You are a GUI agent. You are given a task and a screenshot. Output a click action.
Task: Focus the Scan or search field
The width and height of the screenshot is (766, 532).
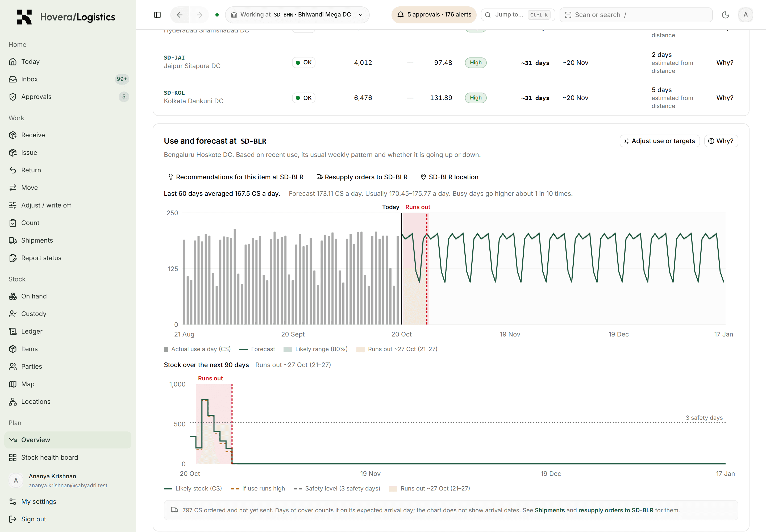click(636, 15)
